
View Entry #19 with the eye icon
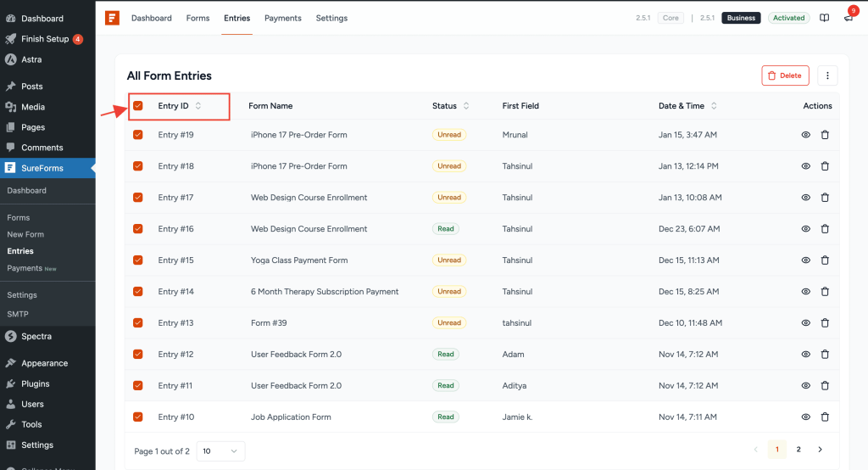[806, 135]
